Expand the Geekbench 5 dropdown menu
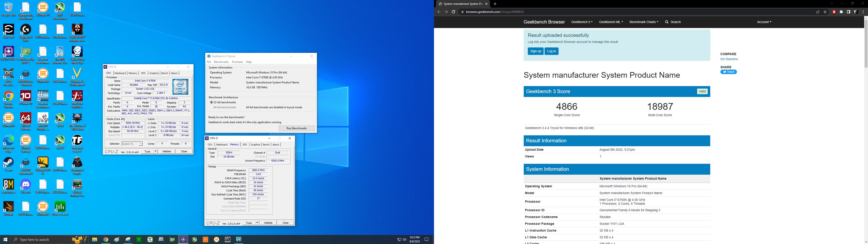This screenshot has height=244, width=868. coord(582,22)
